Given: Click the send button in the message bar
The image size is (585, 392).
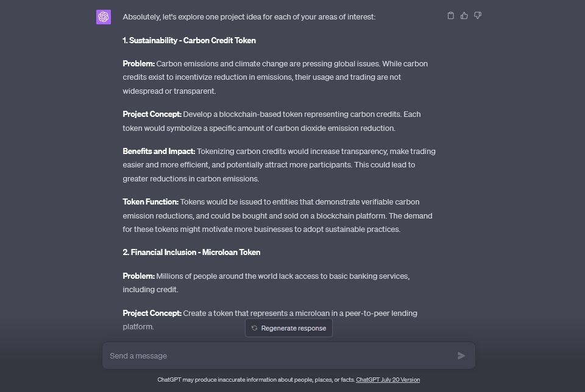Looking at the screenshot, I should point(461,355).
